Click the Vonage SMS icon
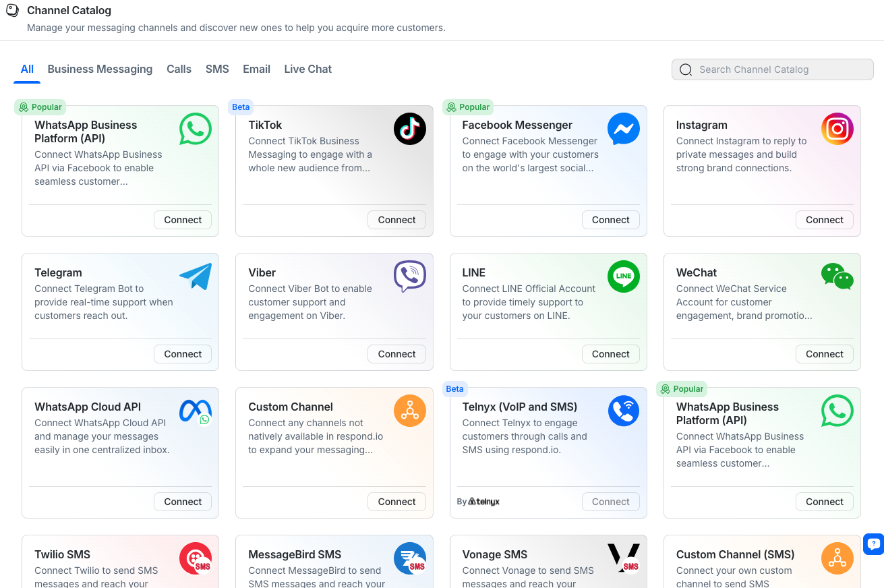884x588 pixels. pos(623,558)
